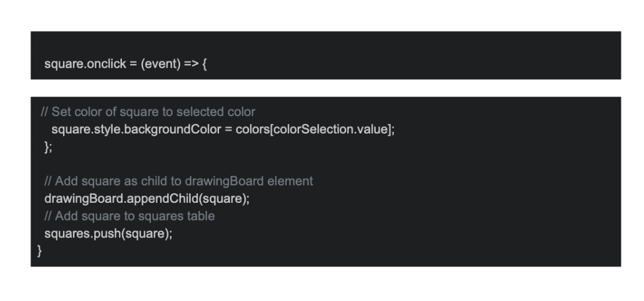Click the 'Add square to squares table' comment
This screenshot has height=301, width=644.
(x=129, y=217)
